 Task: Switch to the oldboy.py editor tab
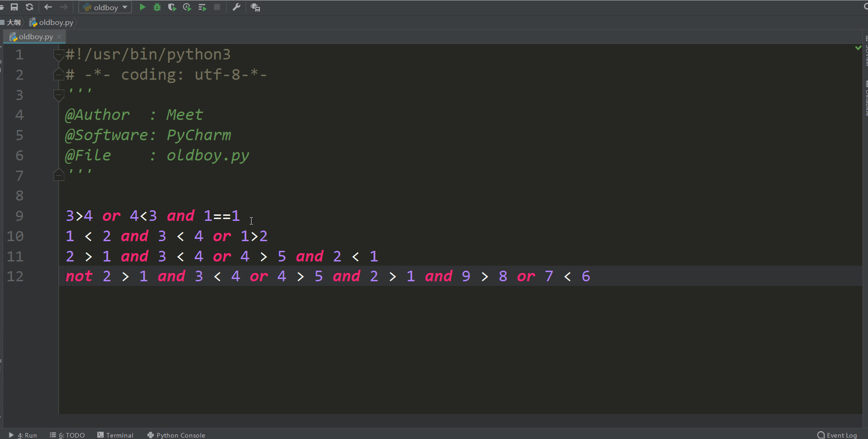[35, 36]
